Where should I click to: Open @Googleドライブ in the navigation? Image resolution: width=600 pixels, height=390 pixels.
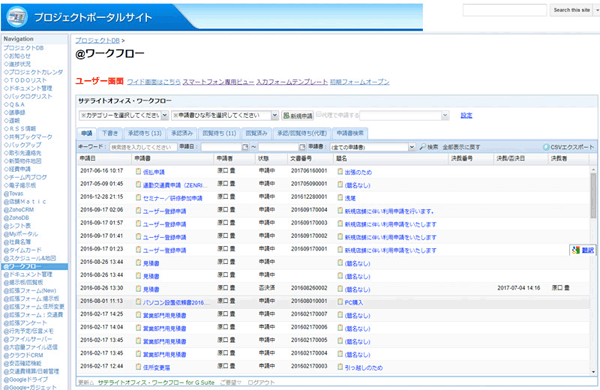[x=26, y=379]
